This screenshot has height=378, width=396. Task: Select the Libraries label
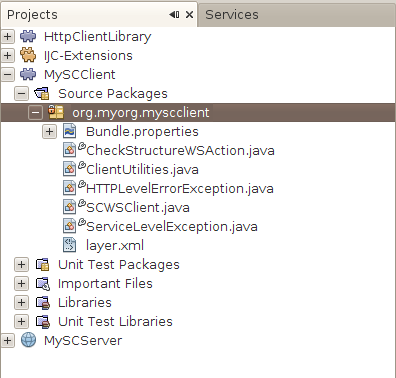pos(85,303)
